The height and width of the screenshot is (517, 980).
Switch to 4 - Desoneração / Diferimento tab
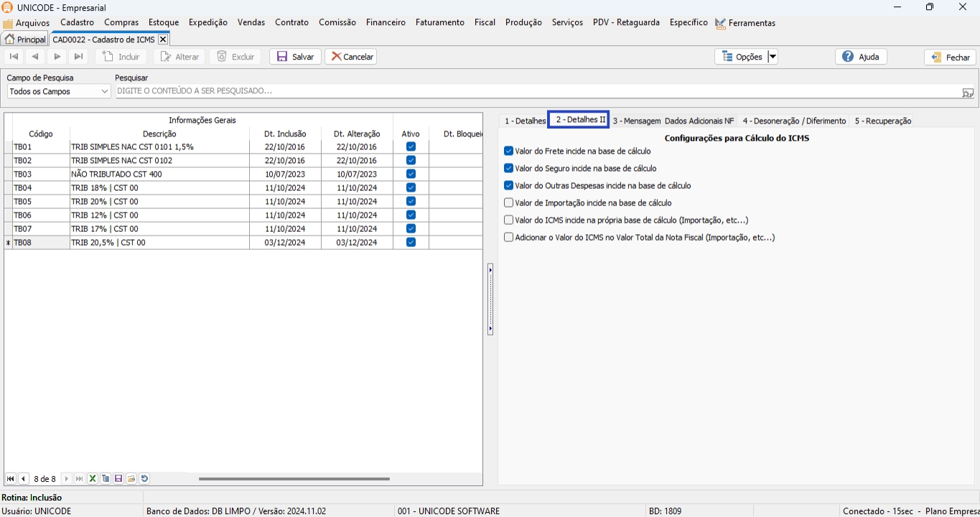pyautogui.click(x=794, y=121)
